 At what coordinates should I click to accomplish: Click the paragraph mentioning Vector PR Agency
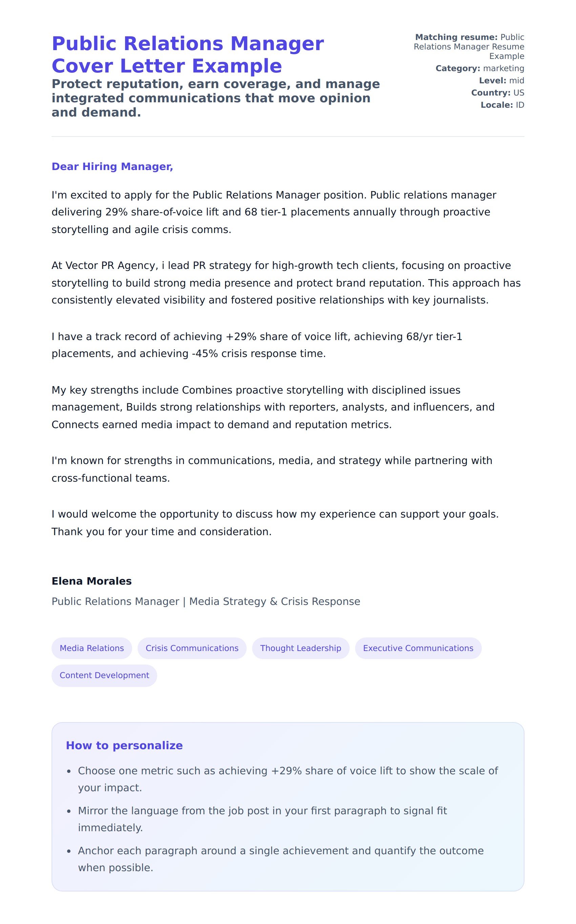(x=286, y=283)
